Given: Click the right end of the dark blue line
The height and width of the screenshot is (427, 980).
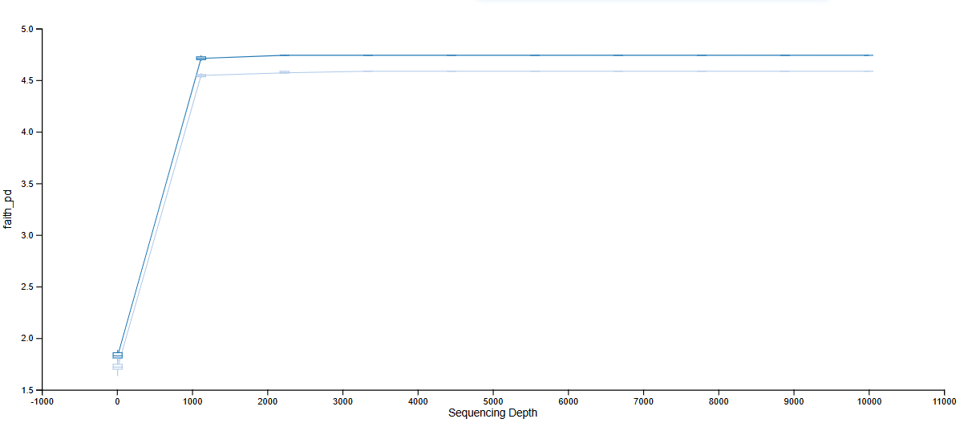Looking at the screenshot, I should tap(871, 55).
